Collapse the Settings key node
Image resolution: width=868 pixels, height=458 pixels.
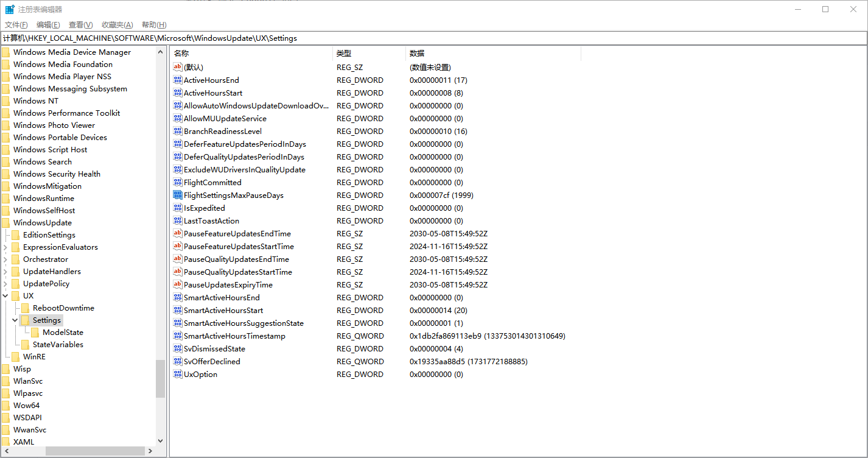15,320
